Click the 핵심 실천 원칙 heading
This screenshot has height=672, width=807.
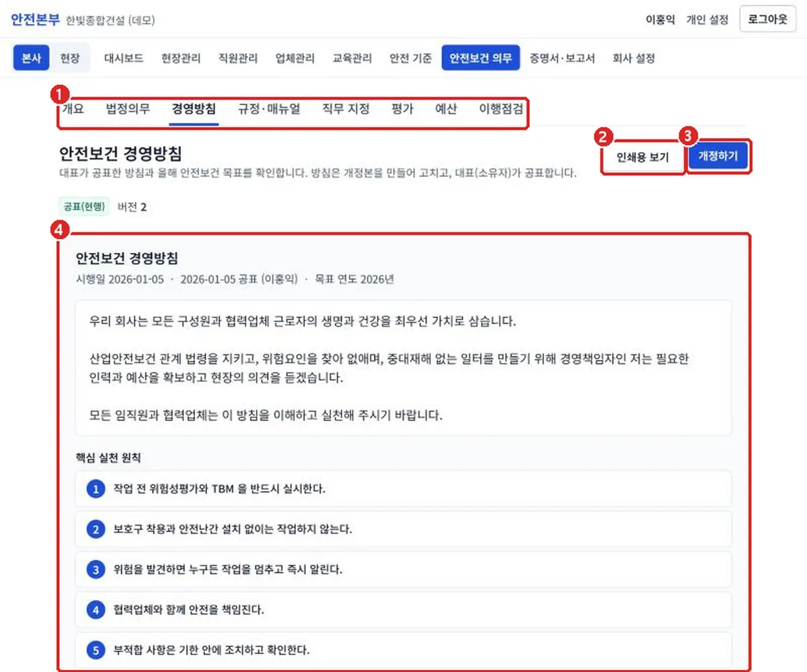point(108,458)
